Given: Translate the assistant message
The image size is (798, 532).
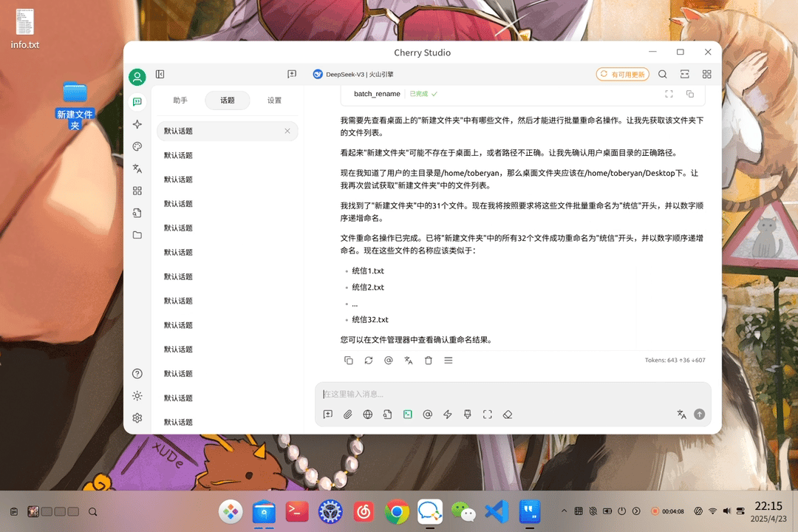Looking at the screenshot, I should point(408,361).
